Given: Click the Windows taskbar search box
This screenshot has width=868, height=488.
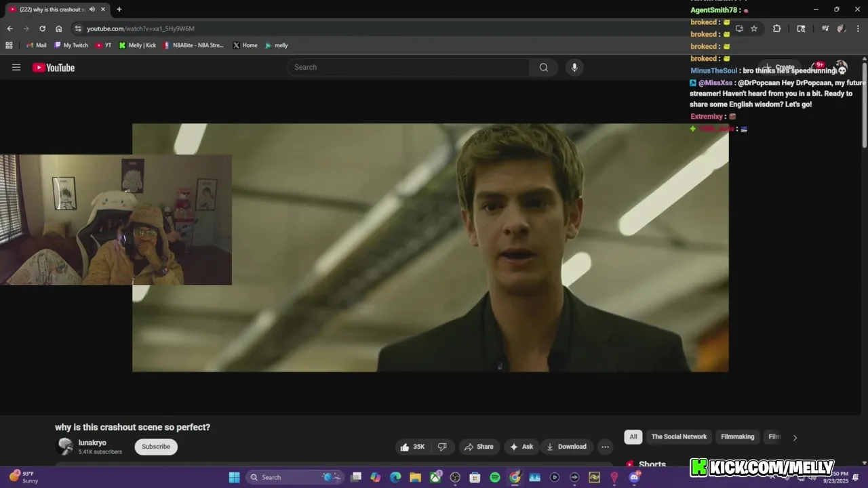Looking at the screenshot, I should point(295,477).
